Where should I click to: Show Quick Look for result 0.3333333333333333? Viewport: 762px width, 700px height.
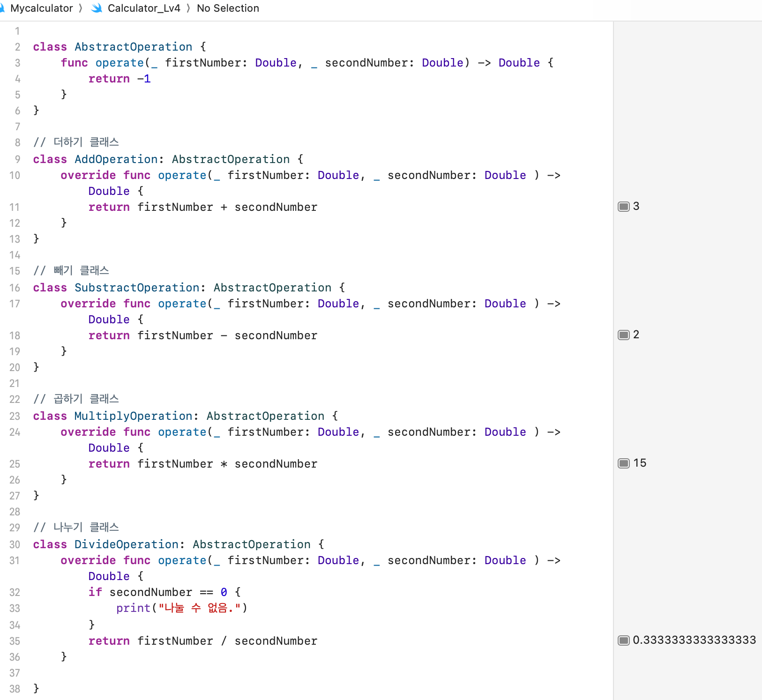click(623, 640)
